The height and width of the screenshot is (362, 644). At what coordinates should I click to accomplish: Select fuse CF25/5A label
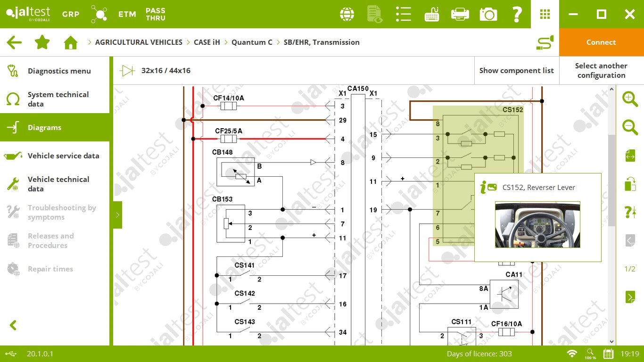[x=229, y=131]
